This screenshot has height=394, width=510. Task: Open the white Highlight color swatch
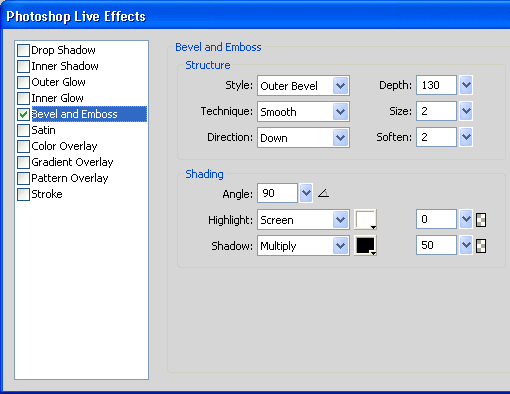365,220
